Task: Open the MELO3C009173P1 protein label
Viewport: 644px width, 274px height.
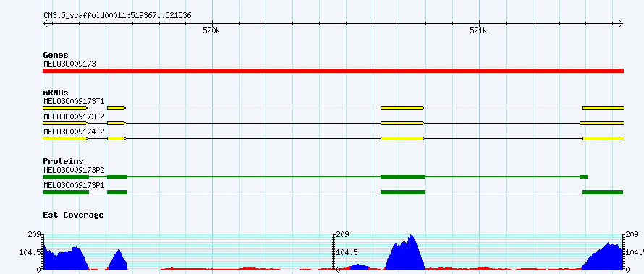Action: [74, 185]
